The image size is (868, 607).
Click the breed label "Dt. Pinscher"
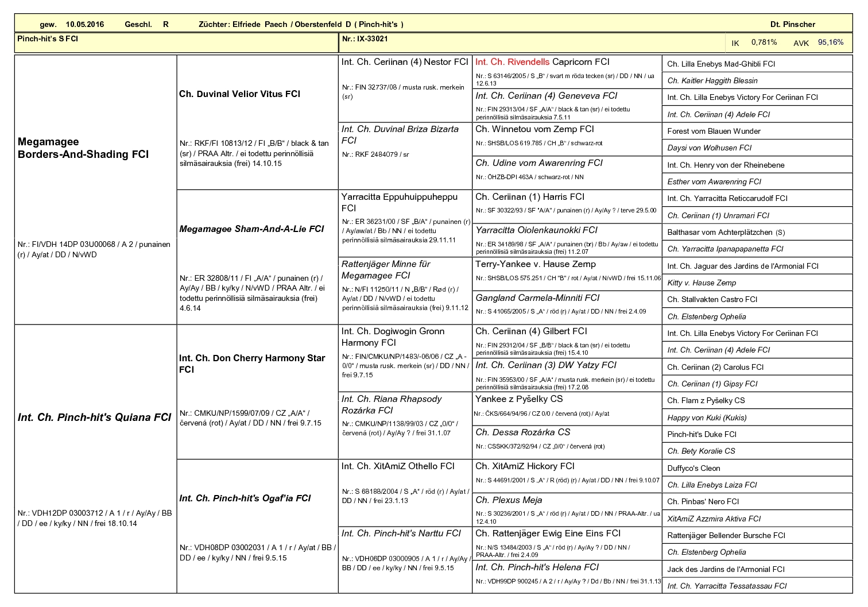(793, 24)
